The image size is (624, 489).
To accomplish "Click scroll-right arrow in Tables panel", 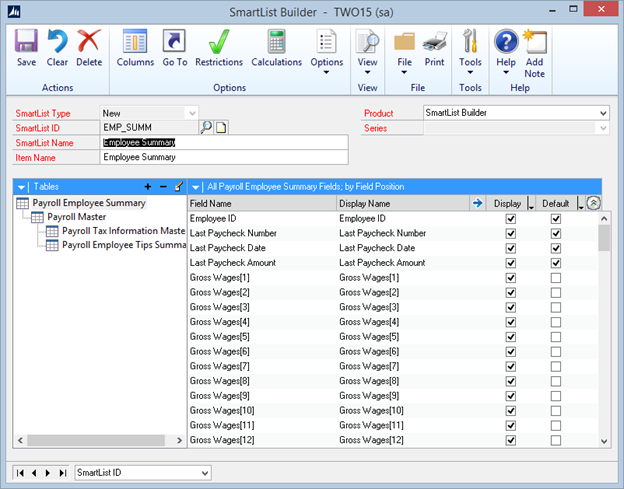I will (x=179, y=440).
